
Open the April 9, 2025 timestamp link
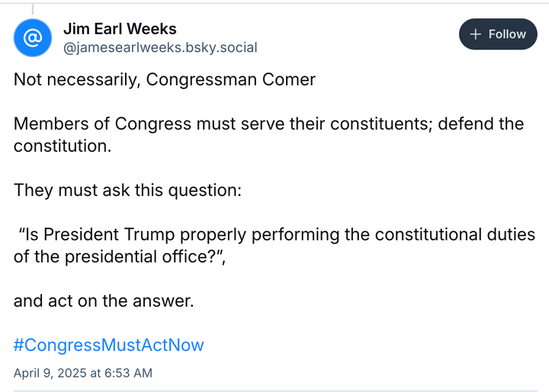[83, 373]
